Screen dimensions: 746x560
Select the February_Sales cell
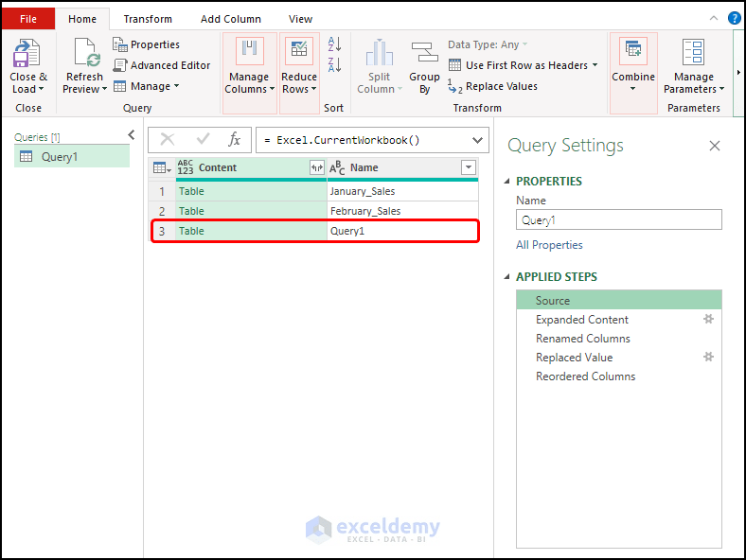click(x=402, y=211)
